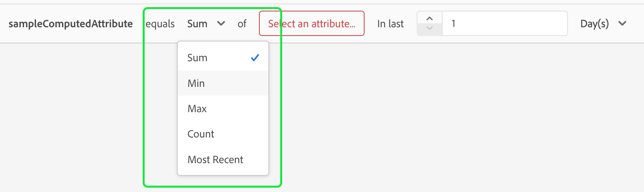The height and width of the screenshot is (192, 644).
Task: Select the Most Recent option
Action: click(215, 160)
